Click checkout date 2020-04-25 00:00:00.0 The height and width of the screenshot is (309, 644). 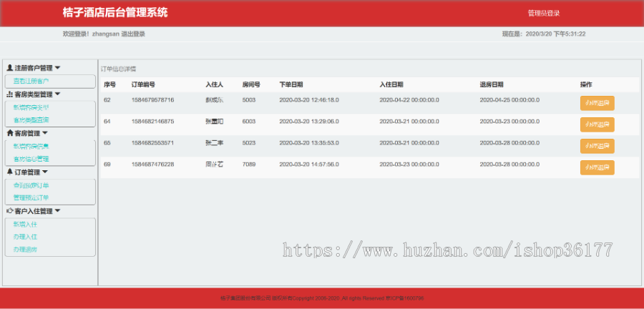click(509, 99)
